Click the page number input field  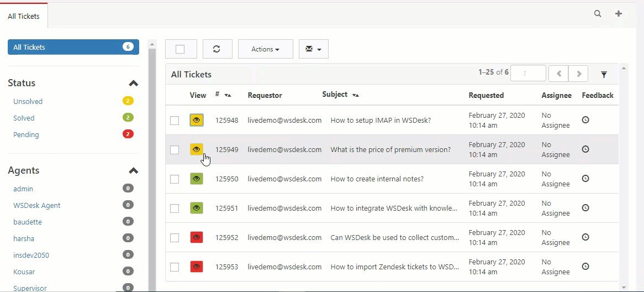tap(528, 74)
